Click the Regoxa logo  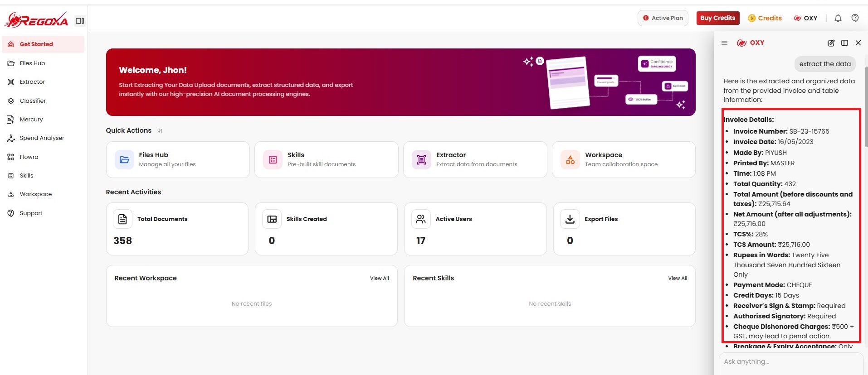[x=36, y=20]
